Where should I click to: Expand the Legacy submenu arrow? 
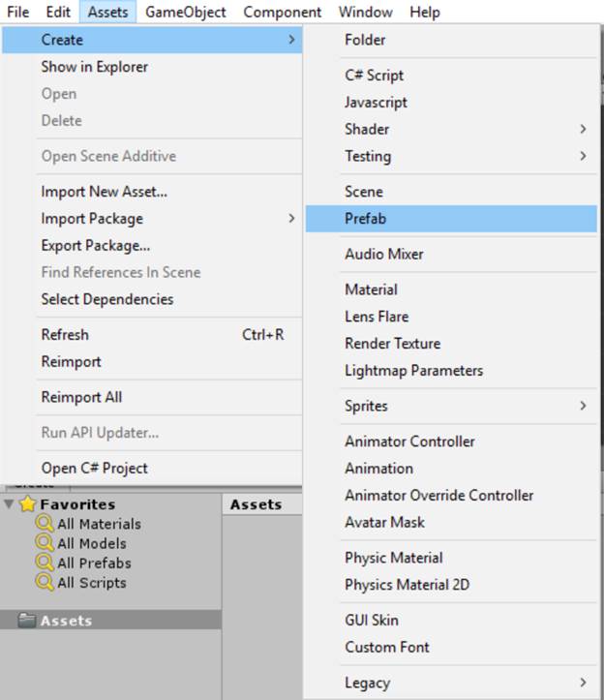pyautogui.click(x=583, y=683)
